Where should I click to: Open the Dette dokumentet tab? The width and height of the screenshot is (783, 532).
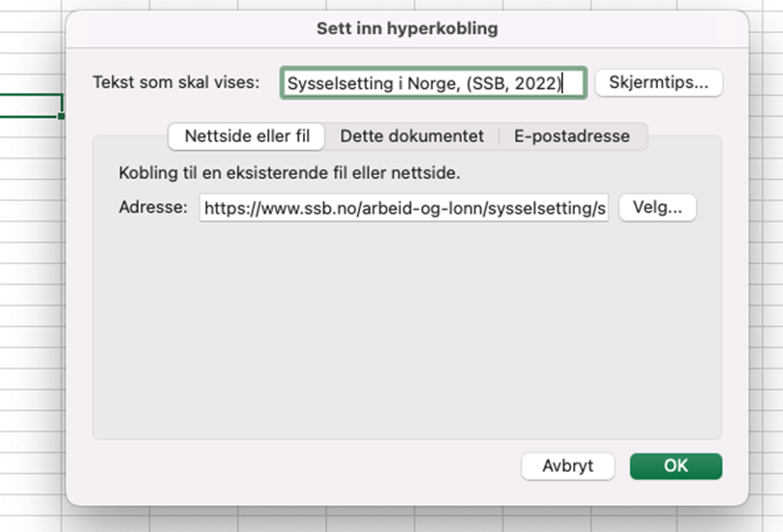click(x=411, y=136)
